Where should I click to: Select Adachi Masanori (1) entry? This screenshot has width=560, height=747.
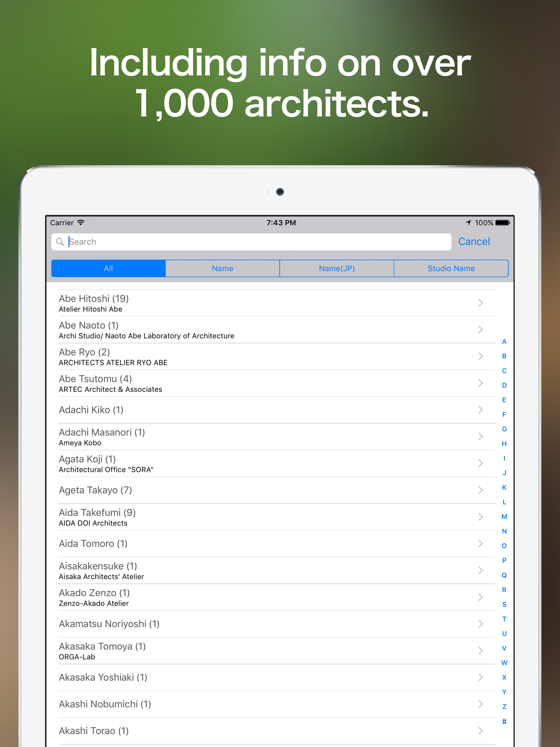click(x=277, y=437)
